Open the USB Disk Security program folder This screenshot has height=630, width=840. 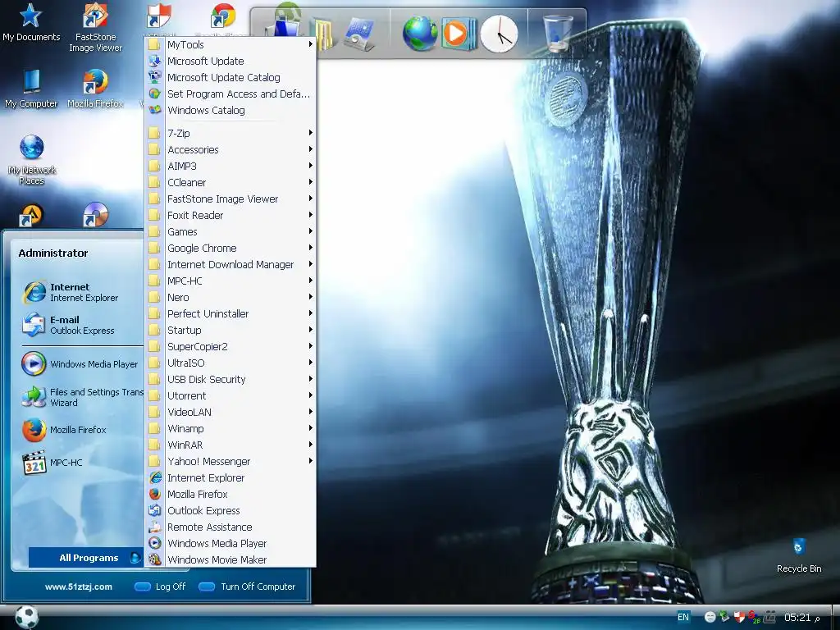pyautogui.click(x=231, y=379)
